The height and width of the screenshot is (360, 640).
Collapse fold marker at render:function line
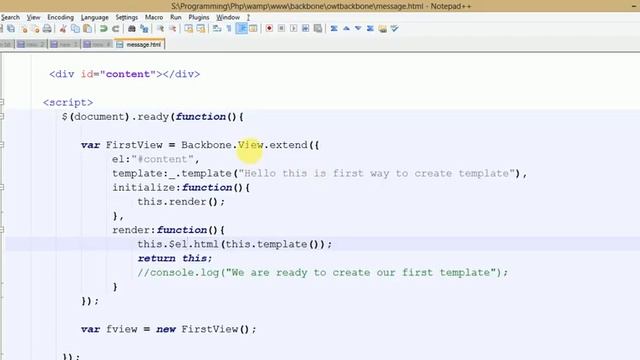[2, 230]
